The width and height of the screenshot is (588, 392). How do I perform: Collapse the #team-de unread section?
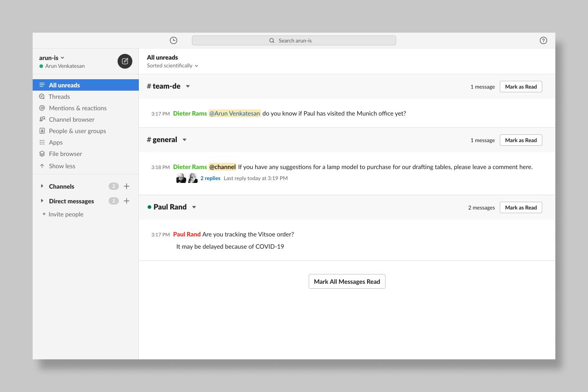pyautogui.click(x=188, y=86)
